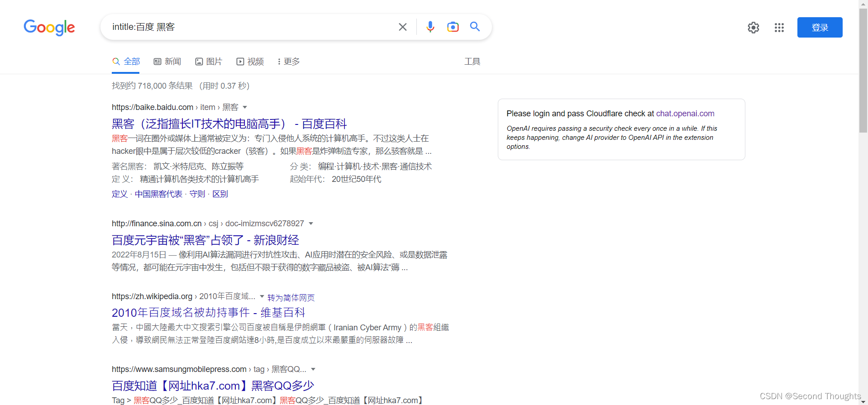Viewport: 868px width, 405px height.
Task: Click the magnifier search button
Action: [x=475, y=27]
